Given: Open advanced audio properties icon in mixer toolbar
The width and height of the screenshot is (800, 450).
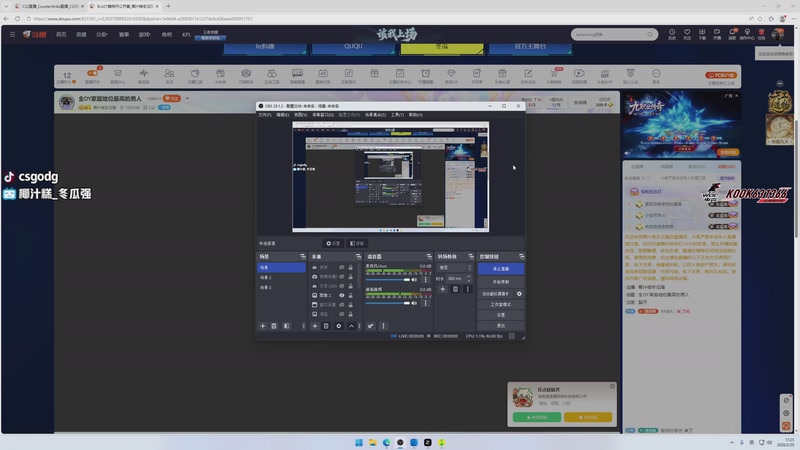Looking at the screenshot, I should (x=370, y=326).
